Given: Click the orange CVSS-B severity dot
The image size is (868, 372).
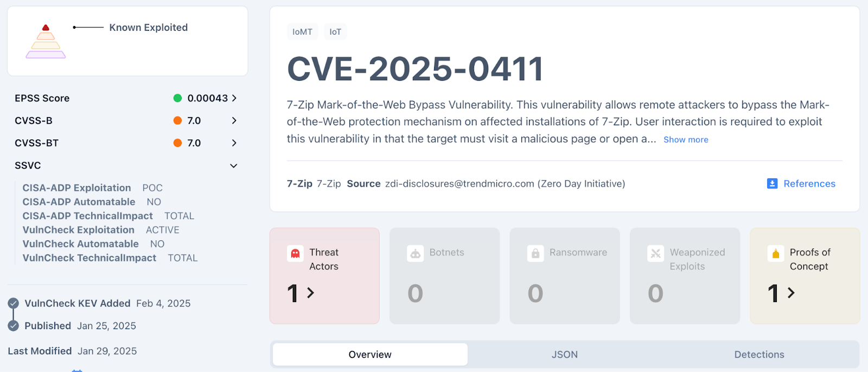Looking at the screenshot, I should tap(178, 120).
